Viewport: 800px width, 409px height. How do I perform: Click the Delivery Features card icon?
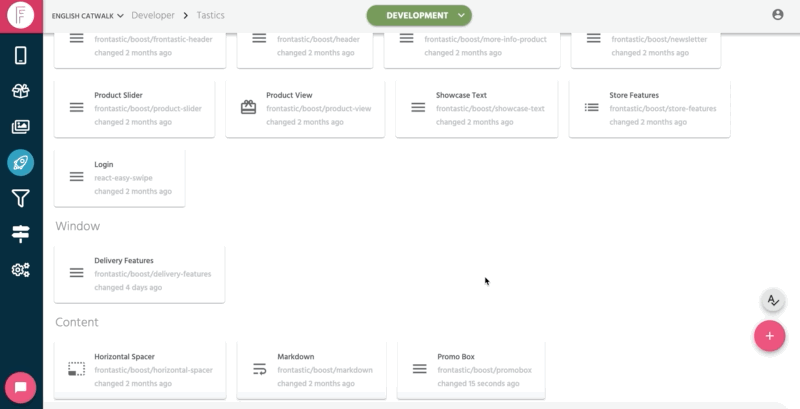coord(77,273)
